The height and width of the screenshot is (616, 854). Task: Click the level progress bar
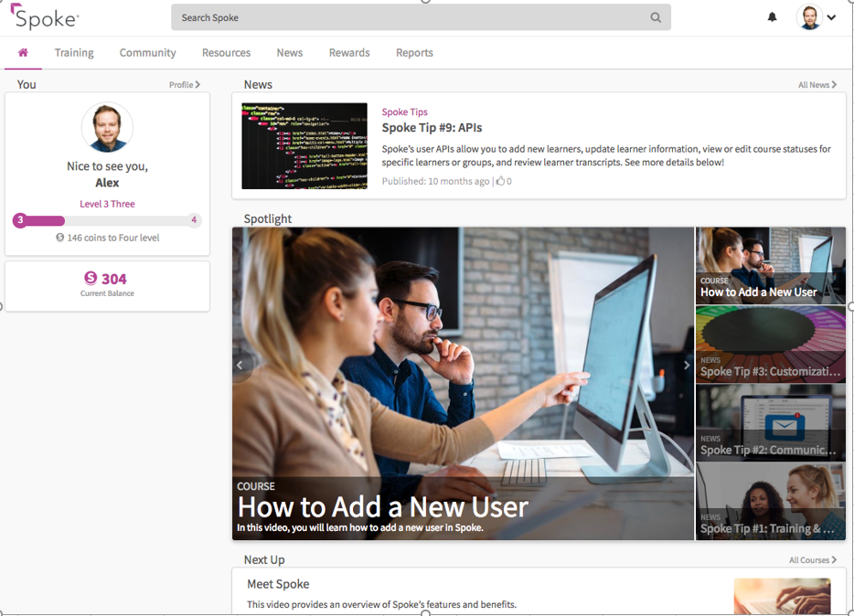(107, 220)
